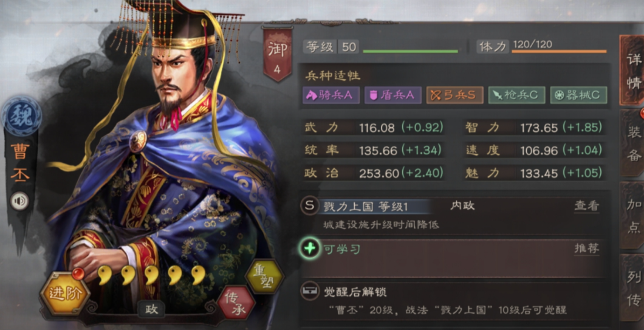Screen dimensions: 644x330
Task: Select the 骑兵A cavalry aptitude tag
Action: [x=331, y=95]
